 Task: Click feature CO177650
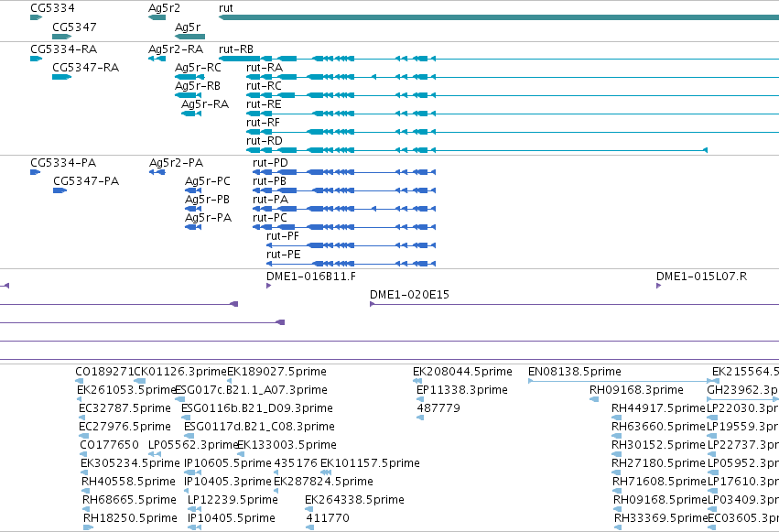pyautogui.click(x=109, y=445)
